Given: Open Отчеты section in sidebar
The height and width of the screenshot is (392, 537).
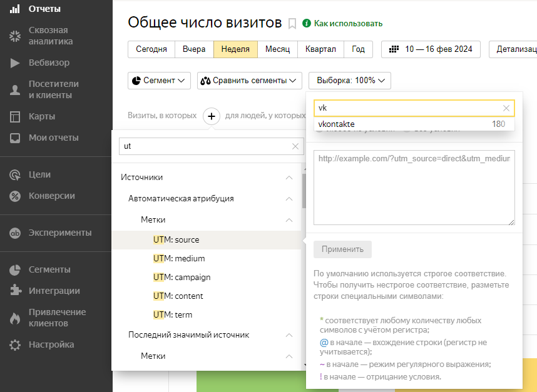Looking at the screenshot, I should coord(44,9).
